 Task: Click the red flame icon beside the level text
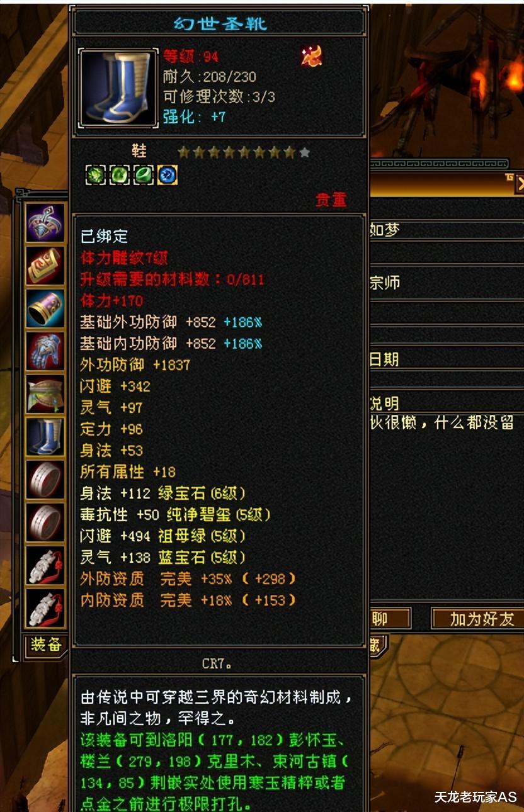pyautogui.click(x=311, y=57)
